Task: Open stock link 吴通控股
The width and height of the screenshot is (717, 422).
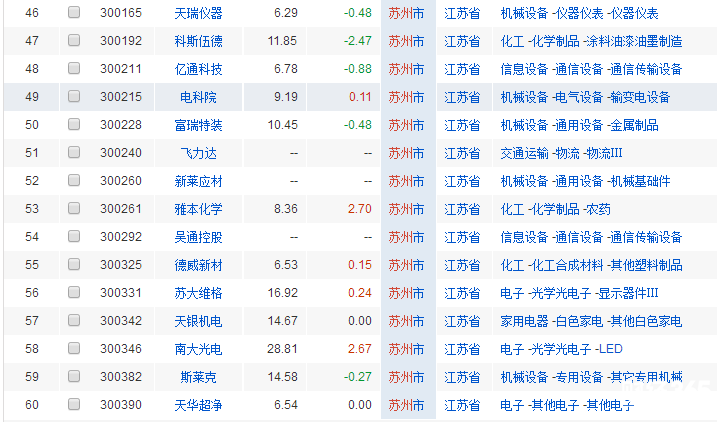Action: [x=198, y=237]
